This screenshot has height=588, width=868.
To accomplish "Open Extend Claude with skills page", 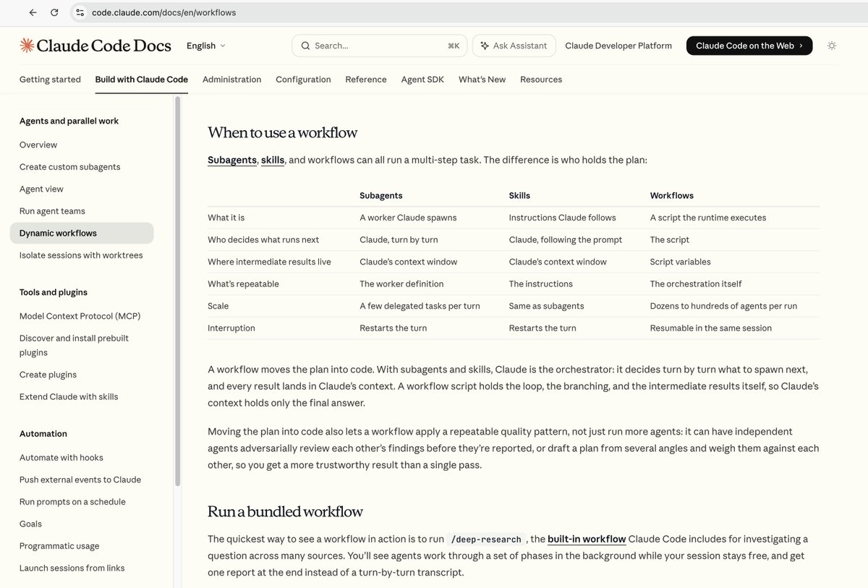I will point(69,397).
